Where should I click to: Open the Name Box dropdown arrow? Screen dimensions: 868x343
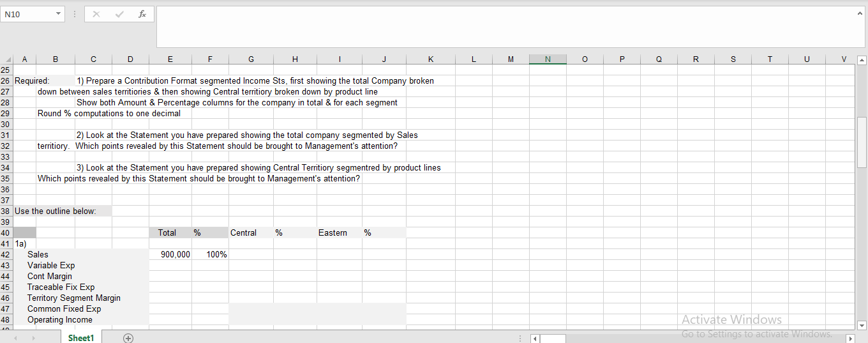tap(59, 14)
